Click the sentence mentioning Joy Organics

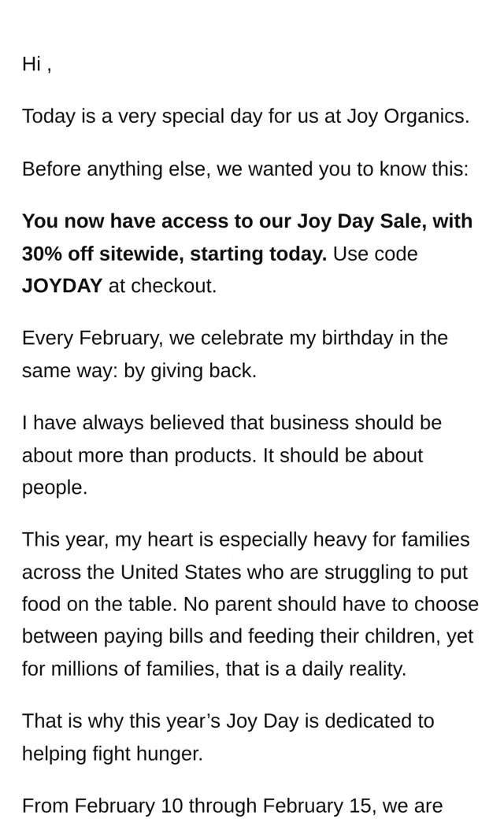246,117
